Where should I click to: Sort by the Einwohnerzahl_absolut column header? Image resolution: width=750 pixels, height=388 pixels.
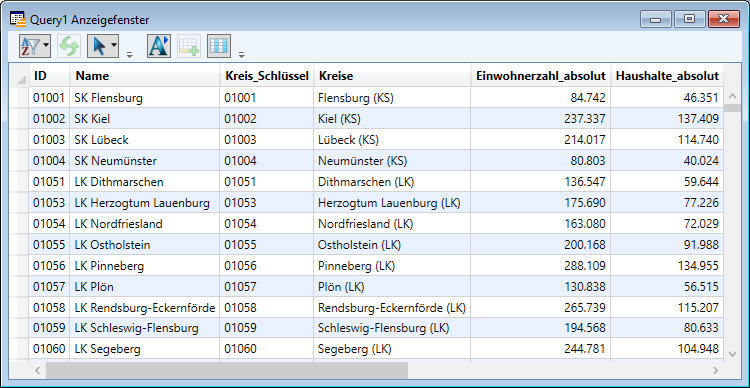540,76
